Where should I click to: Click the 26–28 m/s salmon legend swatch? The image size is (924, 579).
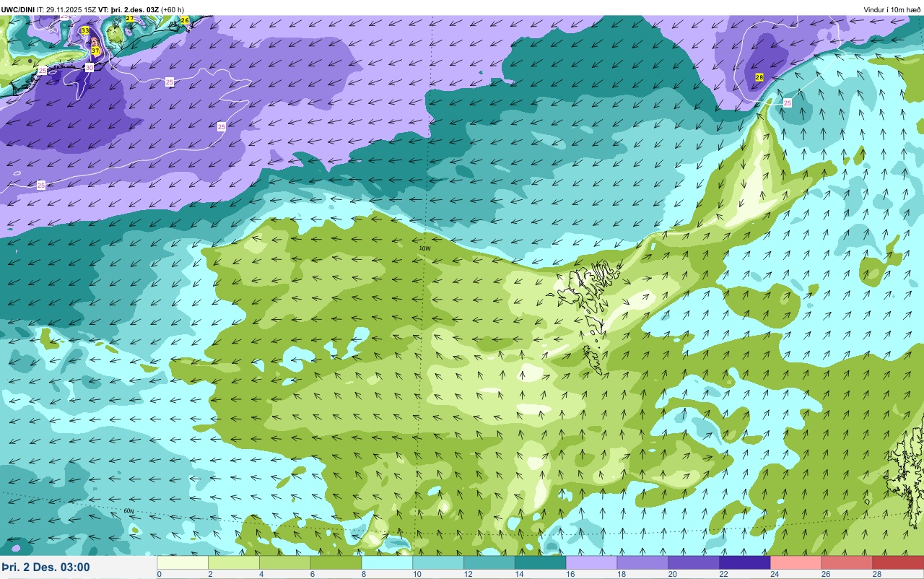(847, 562)
